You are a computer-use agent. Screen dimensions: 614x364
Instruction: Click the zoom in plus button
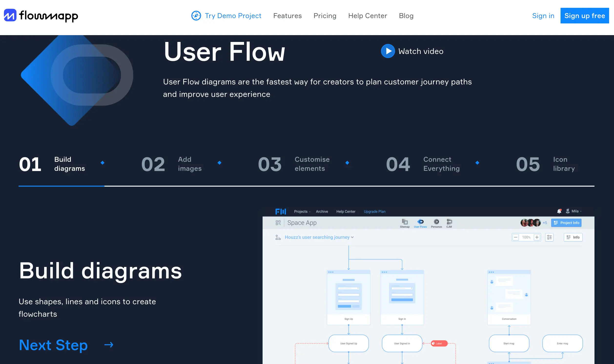[x=537, y=237]
